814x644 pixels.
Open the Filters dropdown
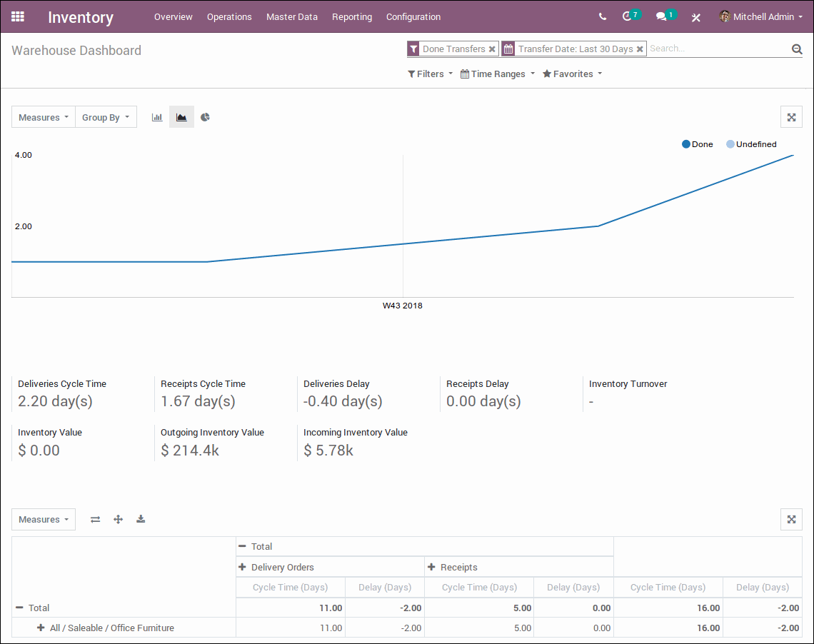point(430,74)
